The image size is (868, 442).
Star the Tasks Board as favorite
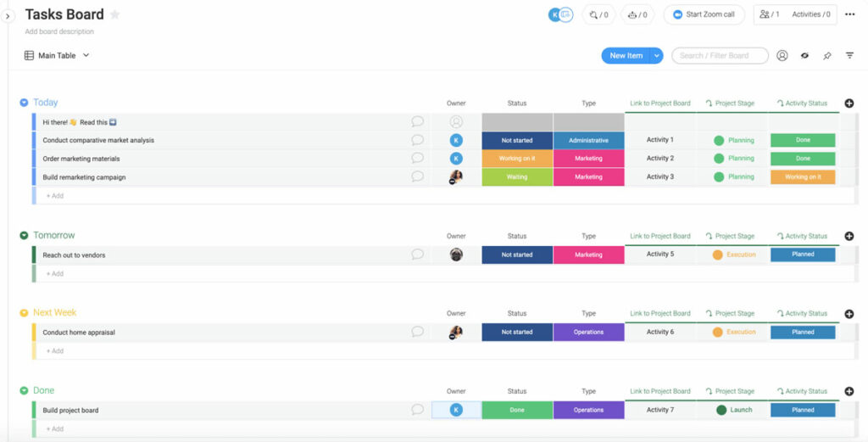[x=115, y=14]
